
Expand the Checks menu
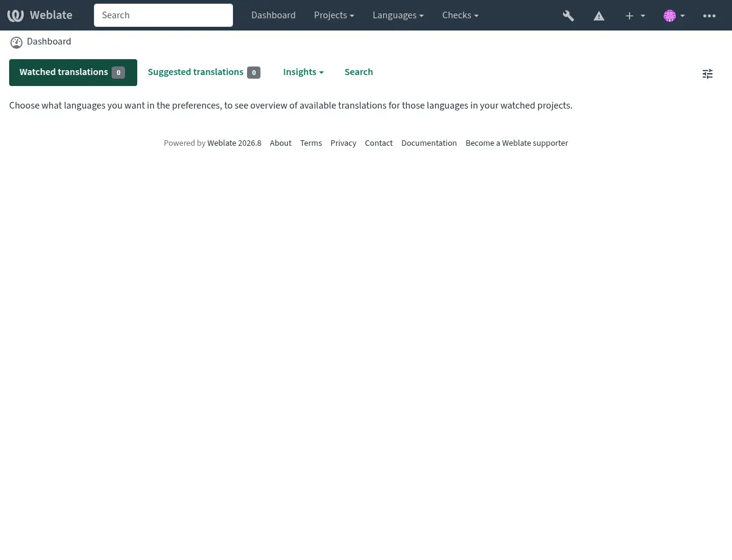pos(461,15)
